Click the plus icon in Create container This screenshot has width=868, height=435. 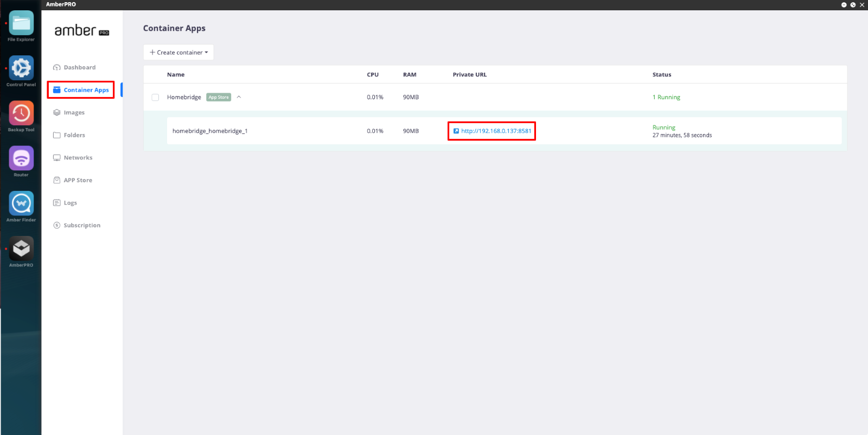(152, 53)
